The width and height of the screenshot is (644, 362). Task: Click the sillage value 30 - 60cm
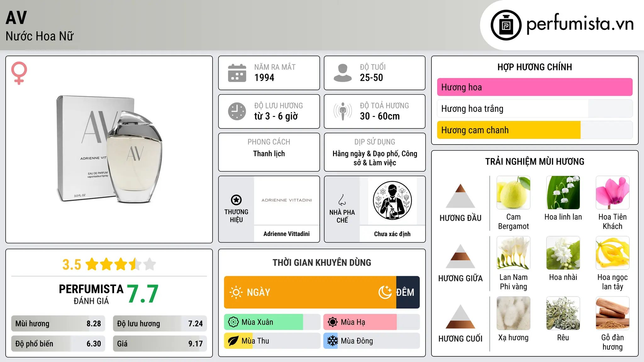tap(380, 116)
